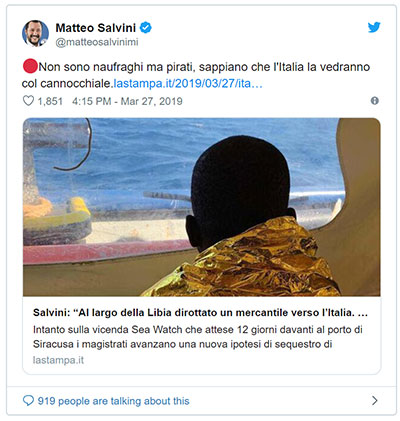
Task: Open the card photo of person at window
Action: (x=201, y=207)
